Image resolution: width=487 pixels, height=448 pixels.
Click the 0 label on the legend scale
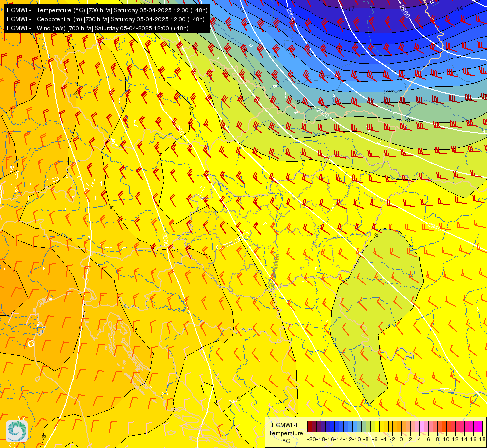coord(401,439)
